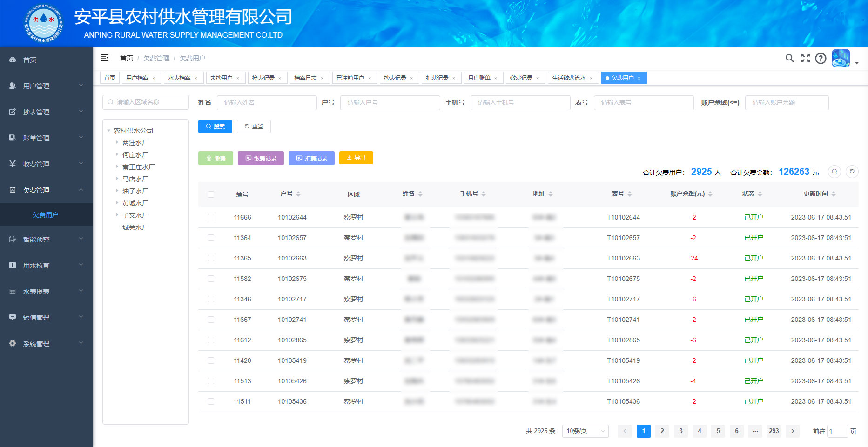The width and height of the screenshot is (868, 447).
Task: Tick the checkbox for row 11365
Action: click(x=211, y=258)
